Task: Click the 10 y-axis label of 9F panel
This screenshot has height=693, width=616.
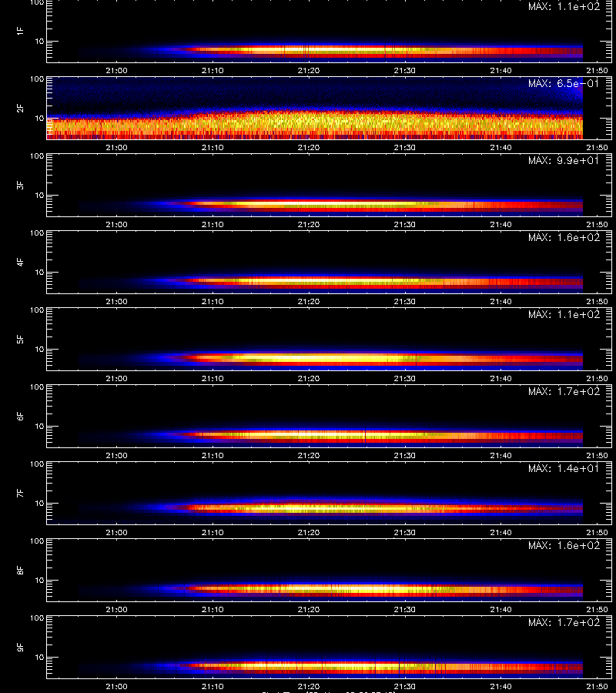Action: pos(39,658)
